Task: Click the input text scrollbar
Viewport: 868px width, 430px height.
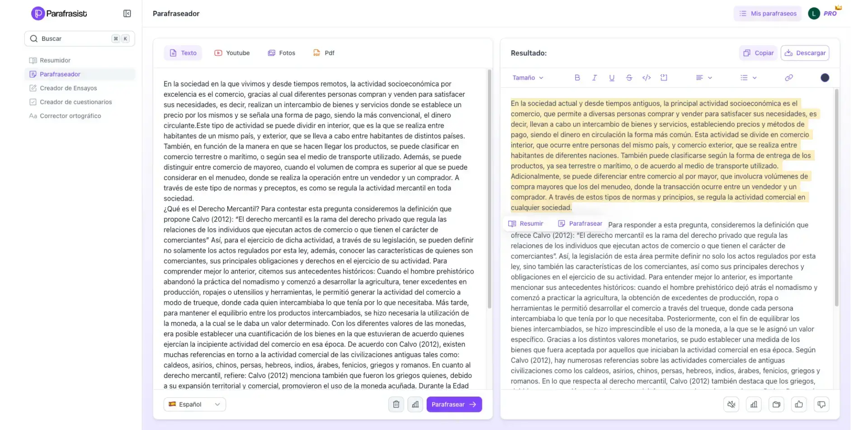Action: [489, 189]
